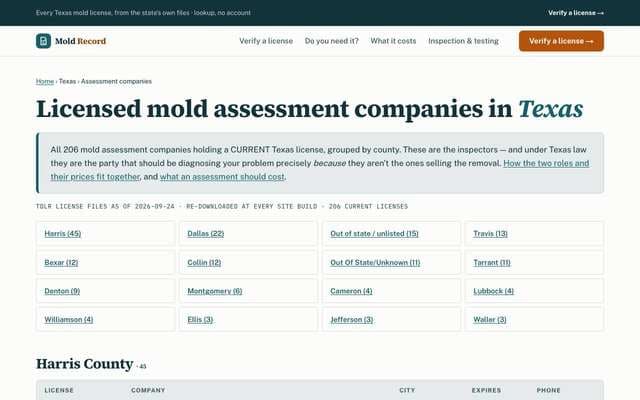Open the Mold Record home wordmark

tap(80, 41)
